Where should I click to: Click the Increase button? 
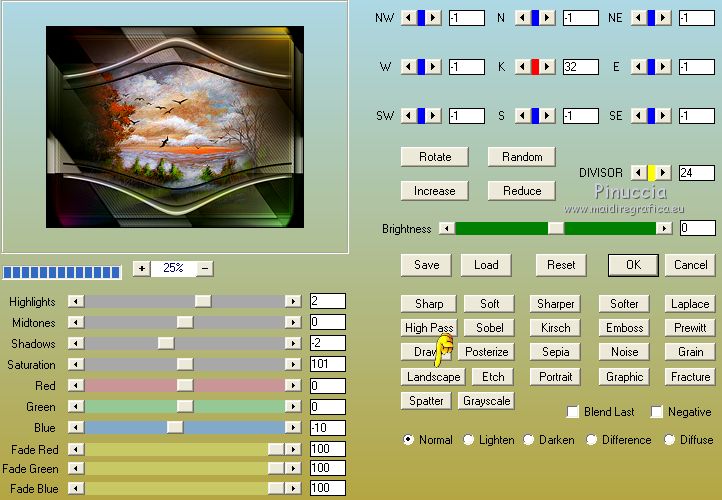point(435,191)
